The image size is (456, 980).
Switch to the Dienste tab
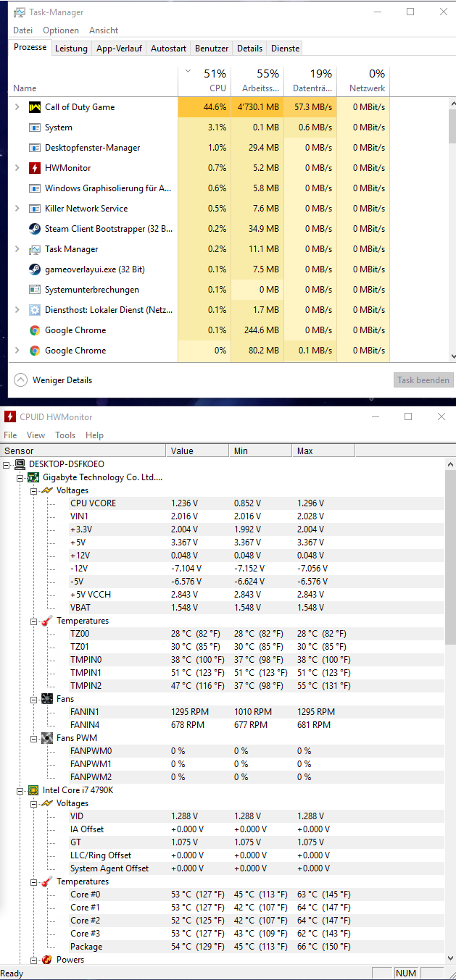coord(284,49)
